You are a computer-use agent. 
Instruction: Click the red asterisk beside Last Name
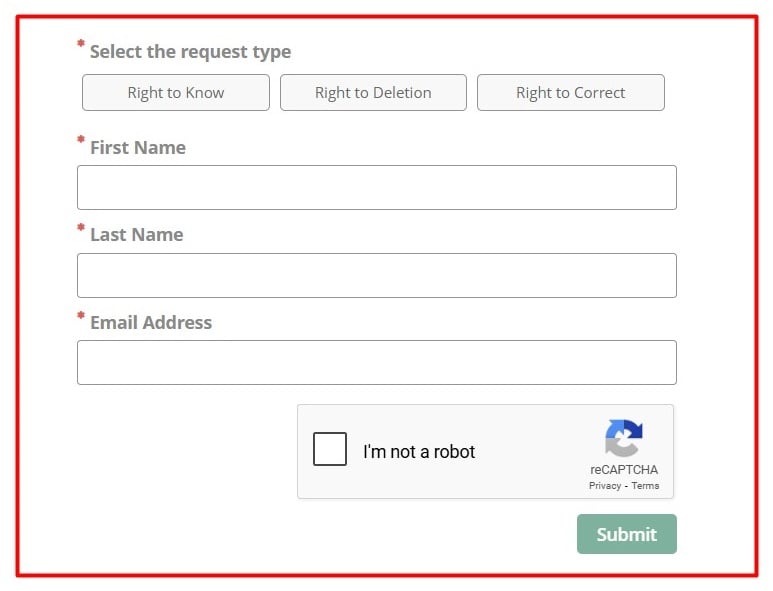point(81,229)
